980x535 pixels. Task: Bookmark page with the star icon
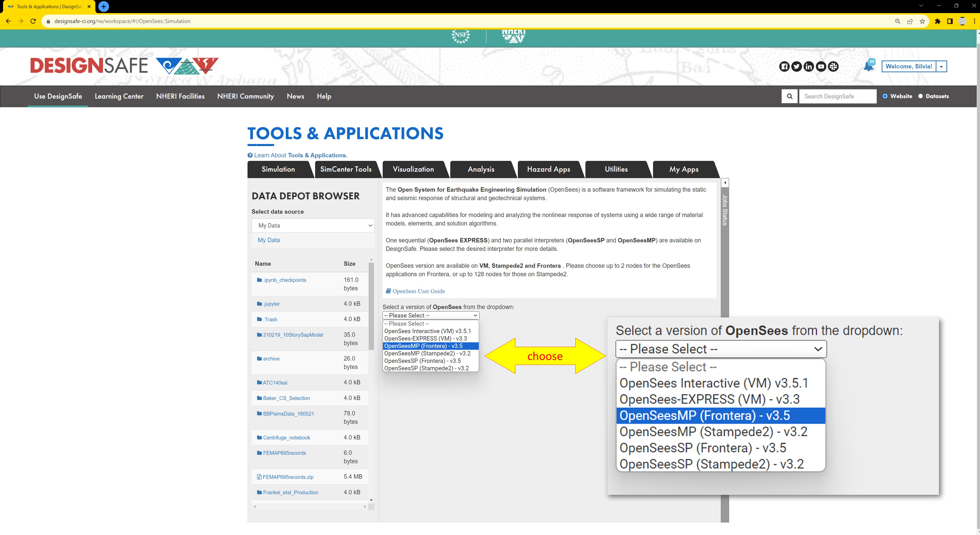click(x=922, y=21)
